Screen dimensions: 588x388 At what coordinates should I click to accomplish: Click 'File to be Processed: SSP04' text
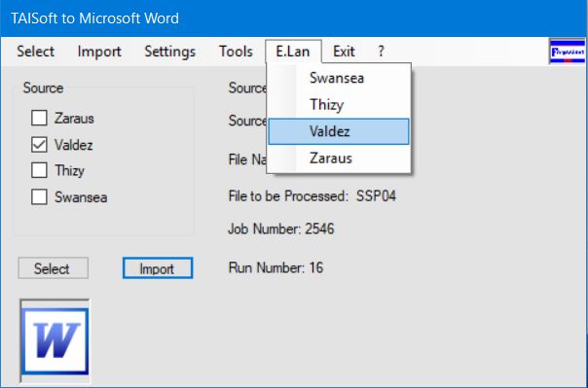pyautogui.click(x=312, y=196)
